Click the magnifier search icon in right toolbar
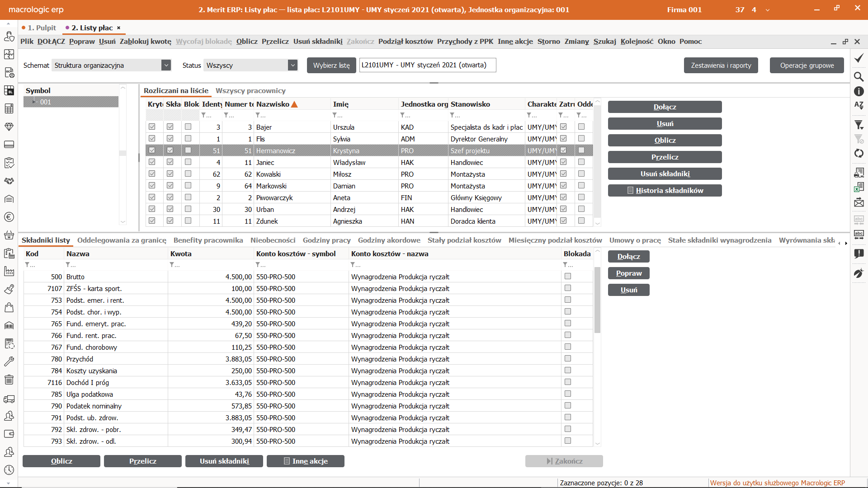 pos(859,76)
